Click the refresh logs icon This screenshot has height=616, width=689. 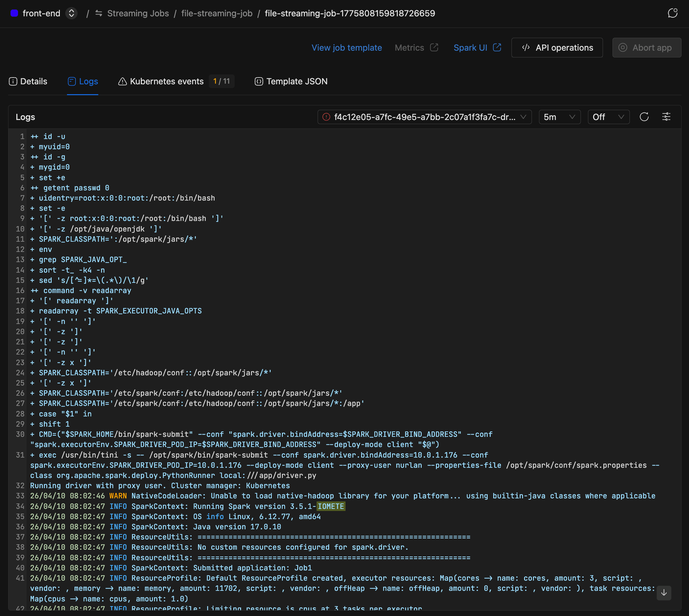pyautogui.click(x=644, y=117)
